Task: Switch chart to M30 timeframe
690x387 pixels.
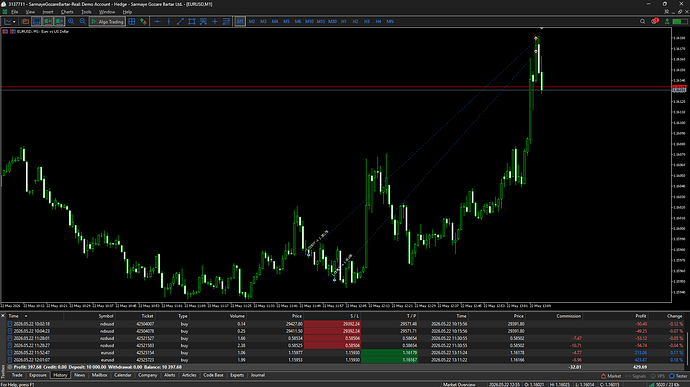Action: coord(332,21)
